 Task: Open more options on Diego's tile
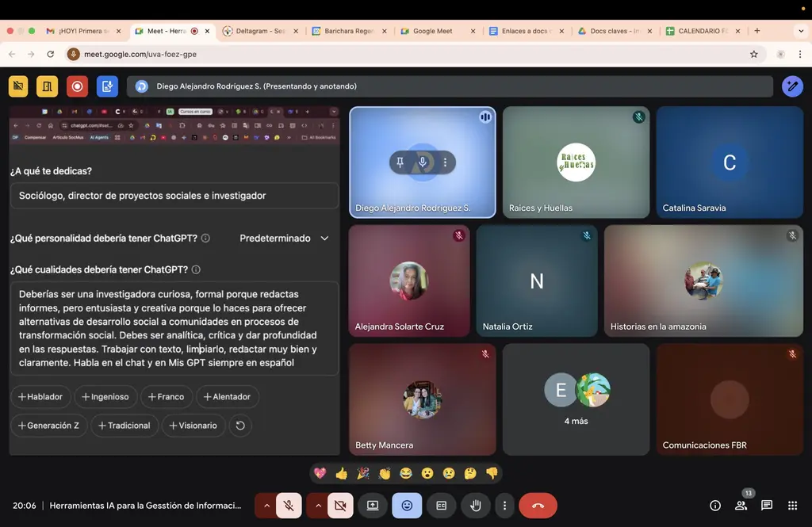point(445,162)
